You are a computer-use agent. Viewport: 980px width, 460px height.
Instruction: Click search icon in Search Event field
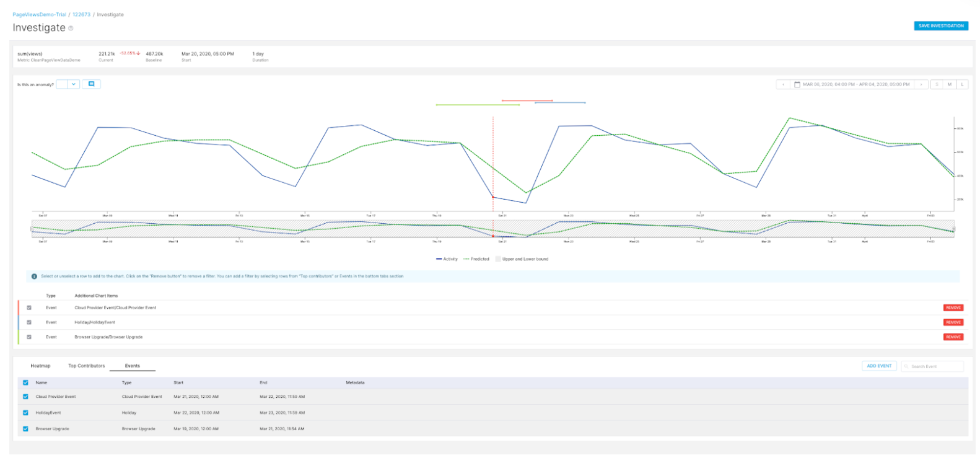point(906,366)
